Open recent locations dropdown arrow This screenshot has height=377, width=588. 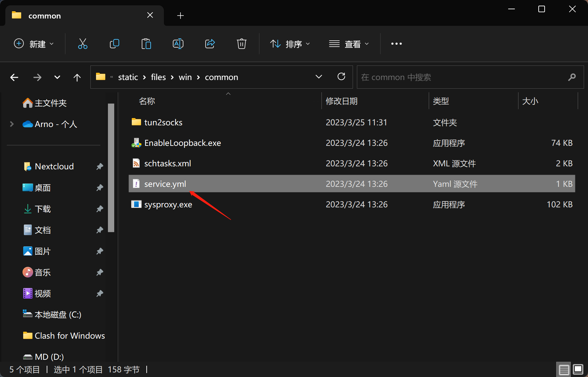(57, 77)
